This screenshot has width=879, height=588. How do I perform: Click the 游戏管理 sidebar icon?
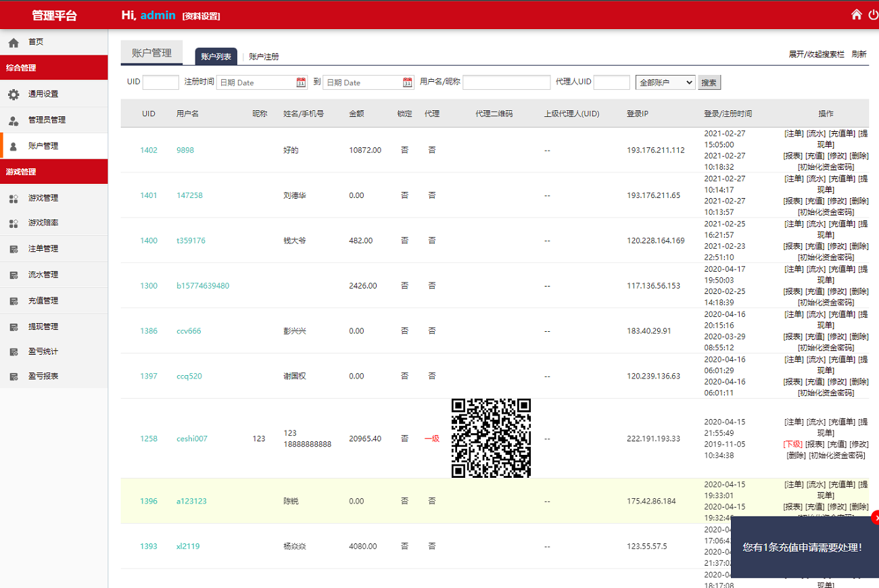point(14,199)
